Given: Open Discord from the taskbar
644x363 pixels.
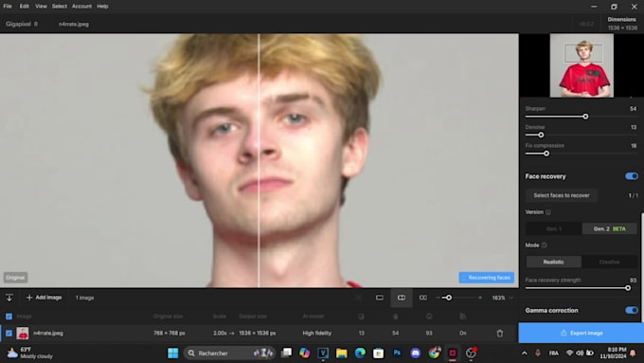Looking at the screenshot, I should tap(415, 353).
